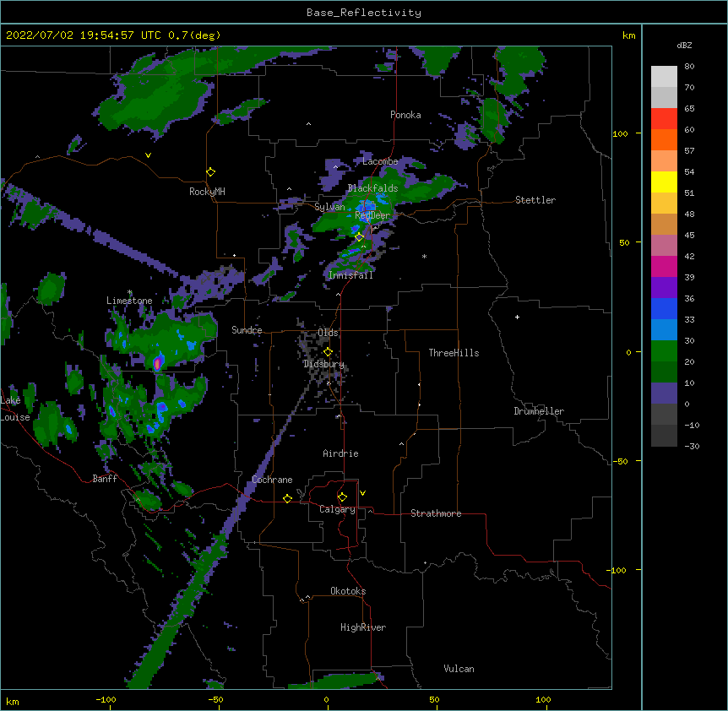Click the -30 value at legend bottom
The image size is (728, 711).
(x=692, y=446)
